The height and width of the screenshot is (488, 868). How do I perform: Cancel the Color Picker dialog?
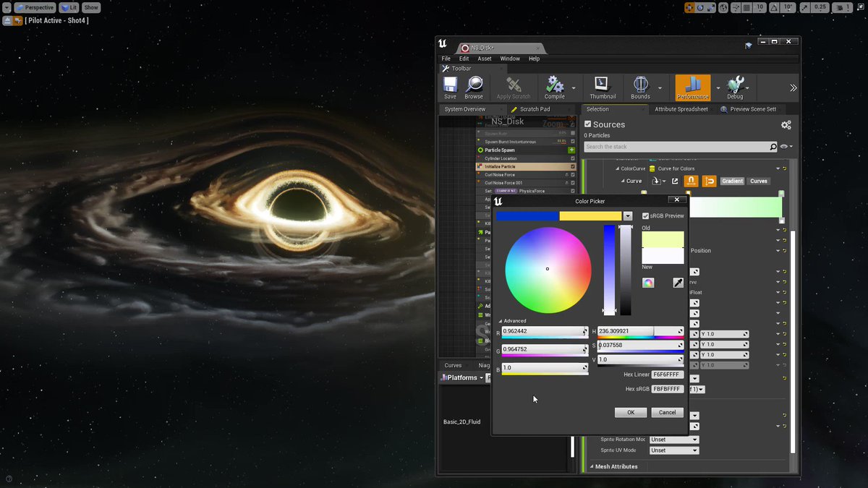coord(667,412)
